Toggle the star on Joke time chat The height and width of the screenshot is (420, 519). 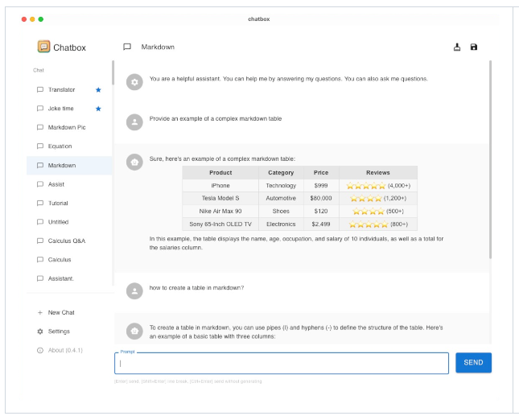[98, 109]
